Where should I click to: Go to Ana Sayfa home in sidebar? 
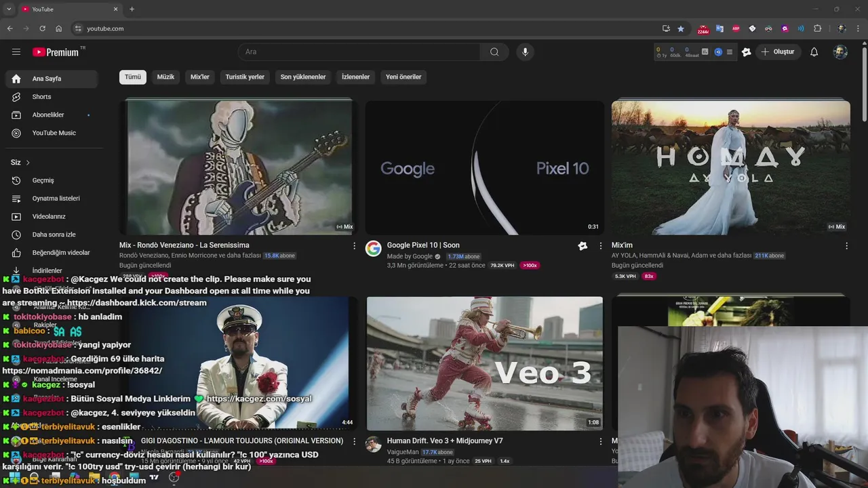pyautogui.click(x=52, y=79)
